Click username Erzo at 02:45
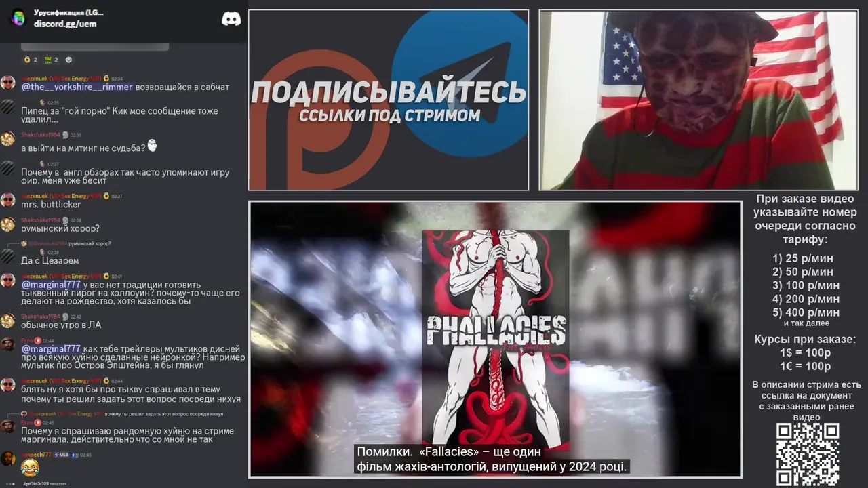This screenshot has height=488, width=868. 27,422
